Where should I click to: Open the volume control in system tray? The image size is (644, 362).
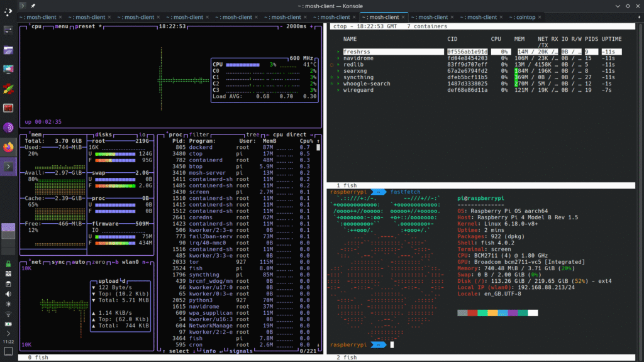pyautogui.click(x=8, y=293)
